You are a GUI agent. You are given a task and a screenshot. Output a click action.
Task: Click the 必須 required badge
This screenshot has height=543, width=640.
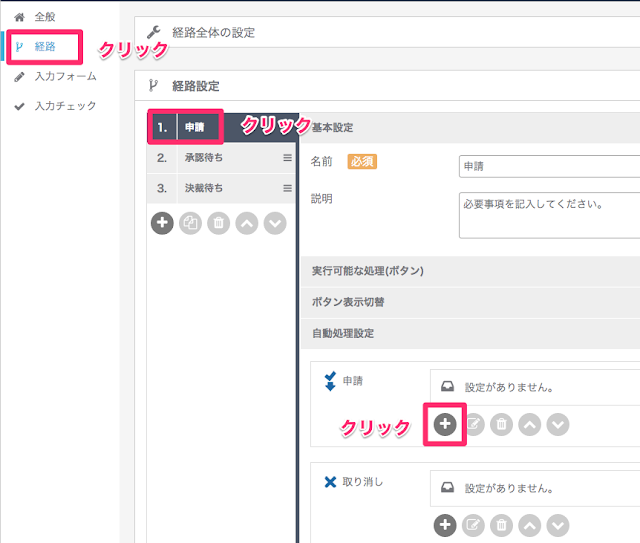click(362, 162)
